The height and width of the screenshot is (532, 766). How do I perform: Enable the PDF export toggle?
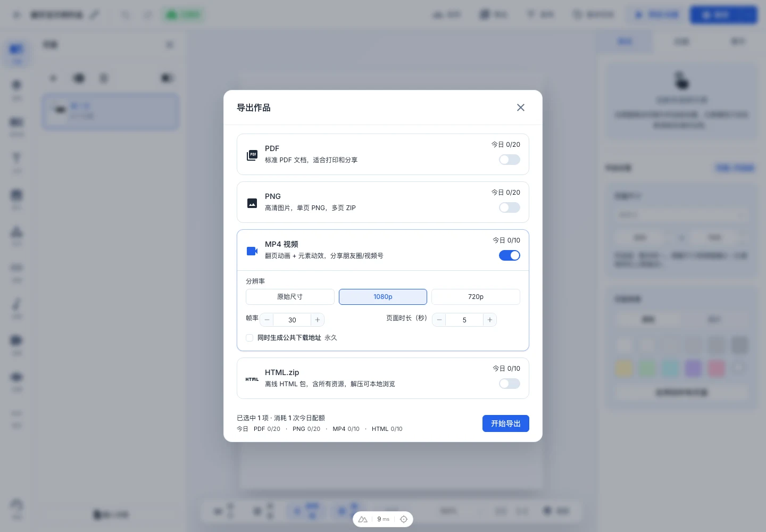click(510, 160)
